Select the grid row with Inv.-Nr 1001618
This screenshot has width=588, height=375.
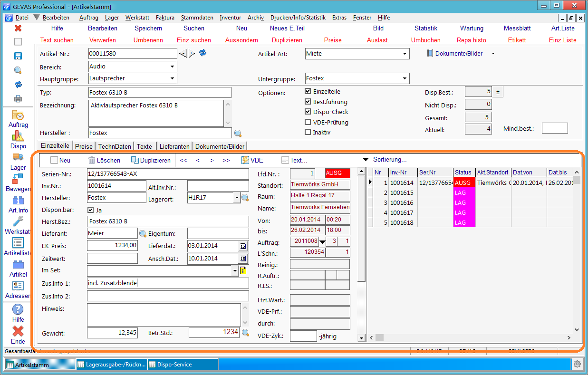(x=470, y=222)
